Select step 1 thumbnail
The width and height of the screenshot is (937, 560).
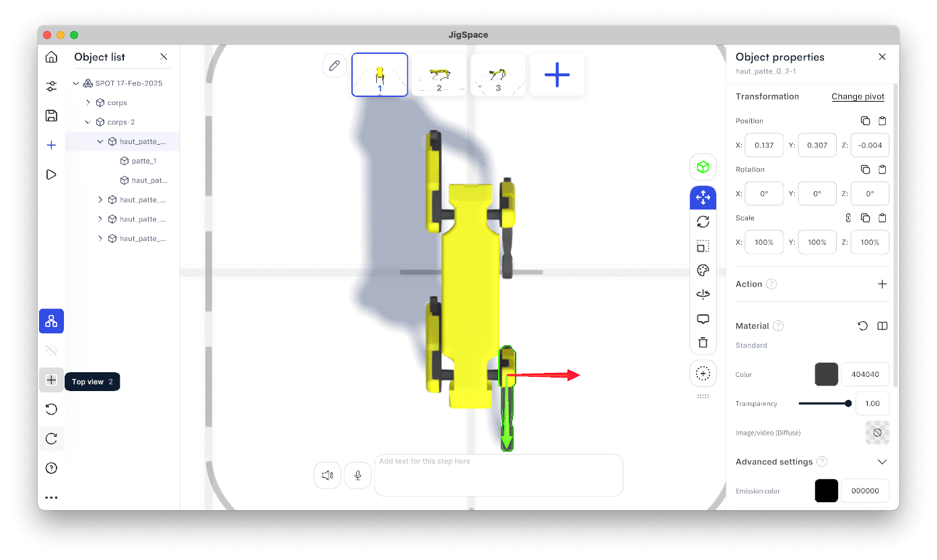coord(380,75)
